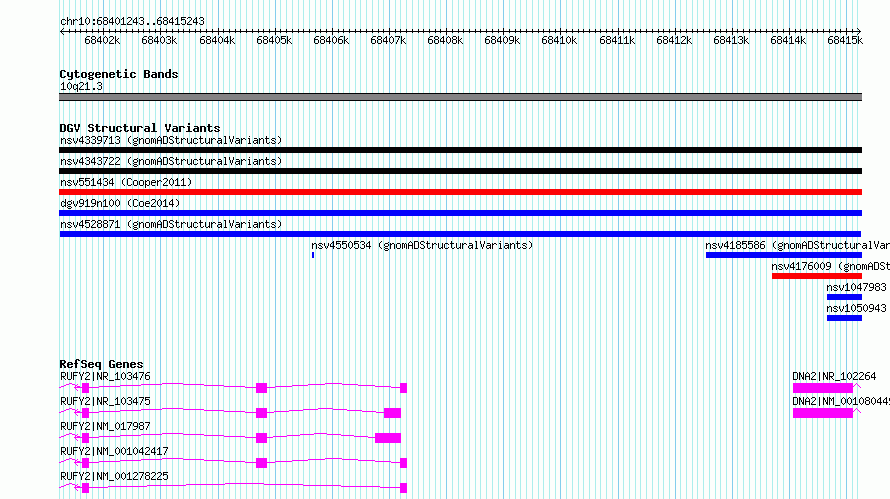Click the black bar under nsv4343722
This screenshot has height=499, width=890.
(460, 171)
